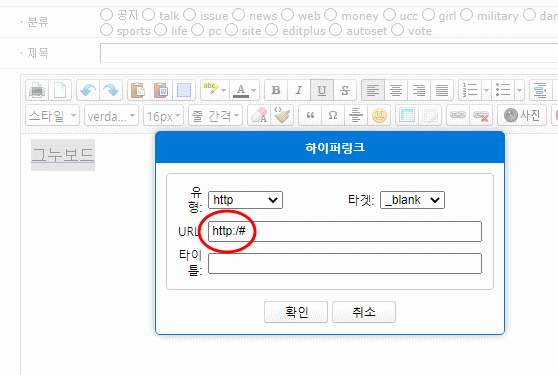Screen dimensions: 558x375
Task: Open the 타겟 _blank dropdown
Action: coord(412,200)
